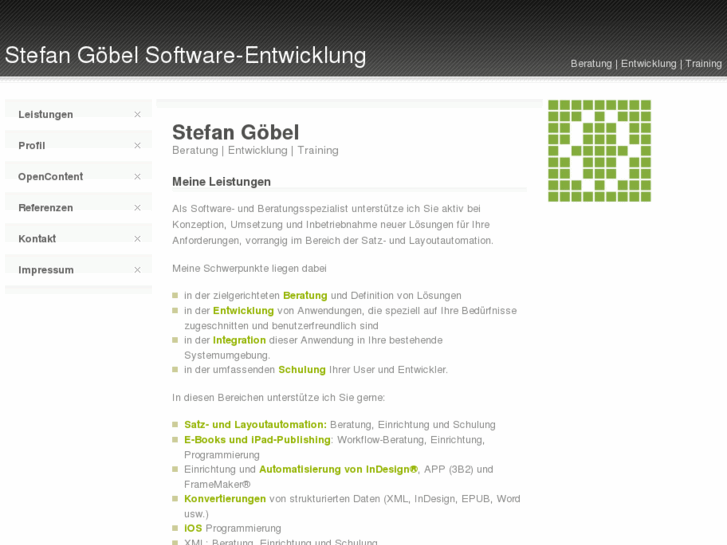This screenshot has height=545, width=727.
Task: Follow the green Beratung link
Action: 305,295
